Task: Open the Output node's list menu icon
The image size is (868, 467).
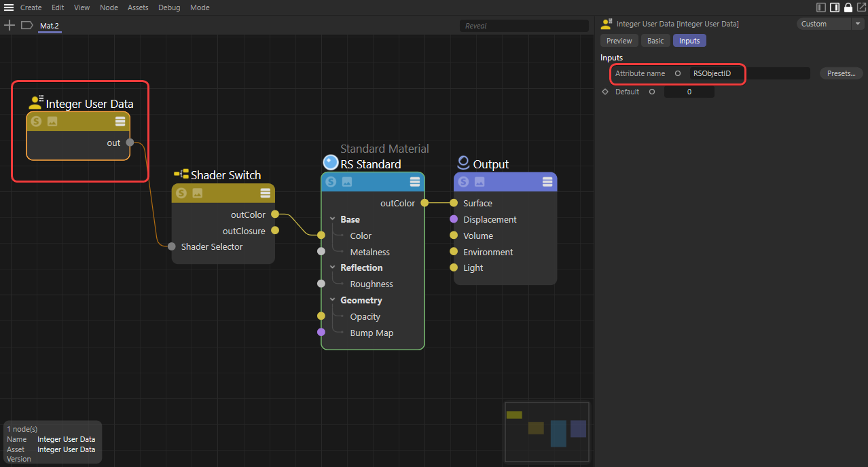Action: pyautogui.click(x=547, y=182)
